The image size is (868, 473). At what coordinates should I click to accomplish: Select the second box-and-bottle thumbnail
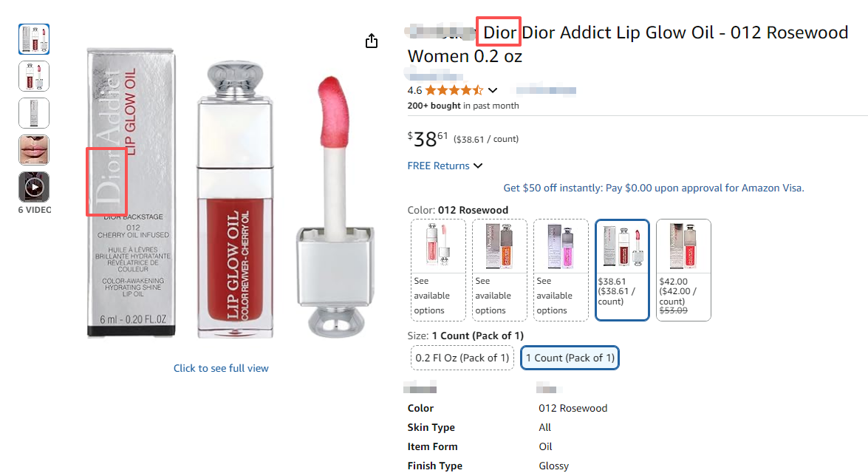pyautogui.click(x=33, y=75)
